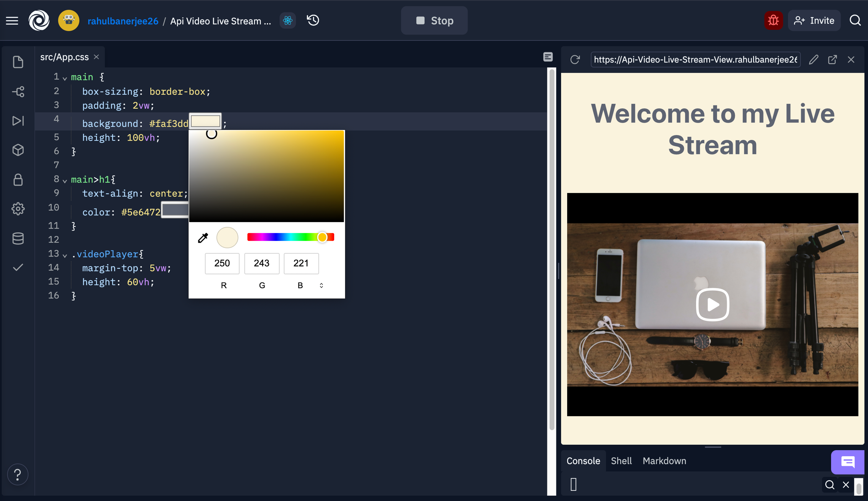Click the Invite button
Viewport: 868px width, 501px height.
tap(814, 21)
